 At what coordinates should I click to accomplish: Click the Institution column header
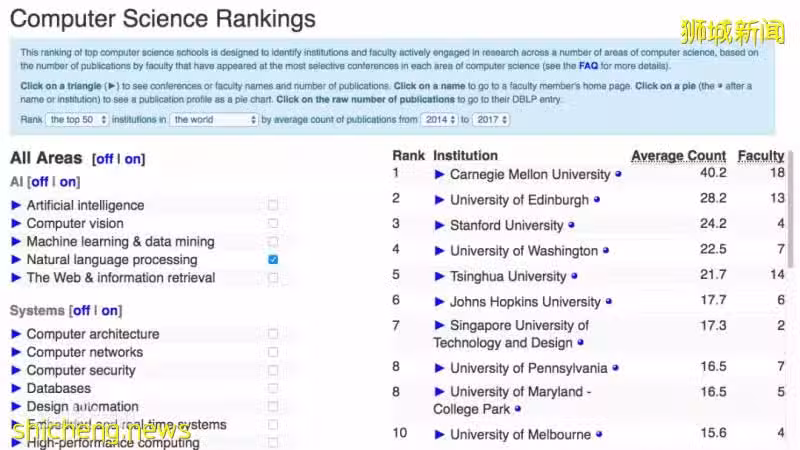tap(465, 156)
